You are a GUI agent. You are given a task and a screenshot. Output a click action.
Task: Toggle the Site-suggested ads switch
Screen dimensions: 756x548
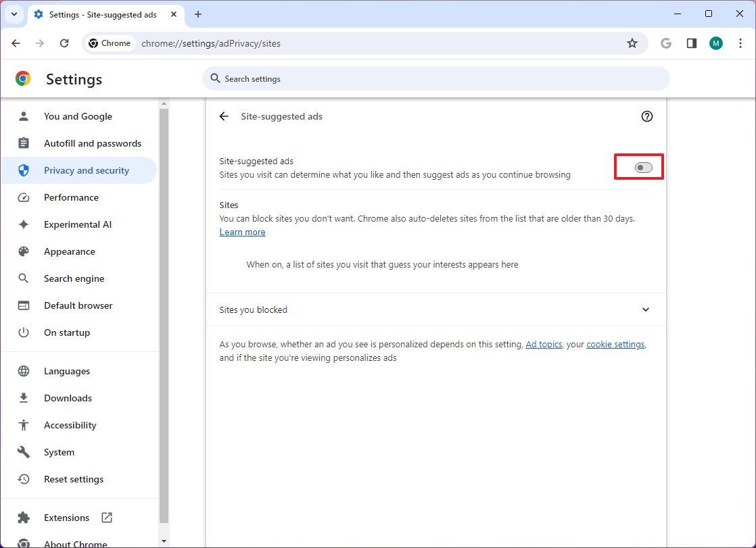point(643,168)
